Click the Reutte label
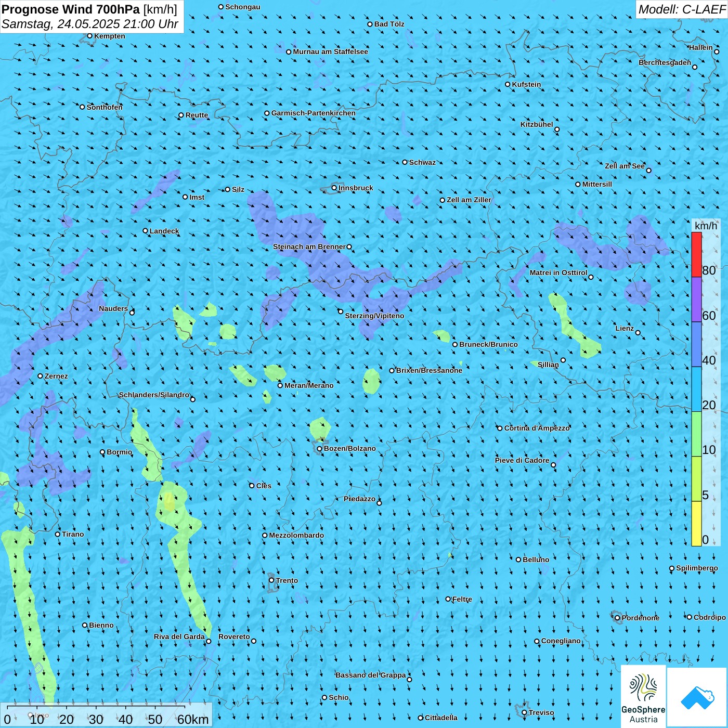 [x=197, y=115]
